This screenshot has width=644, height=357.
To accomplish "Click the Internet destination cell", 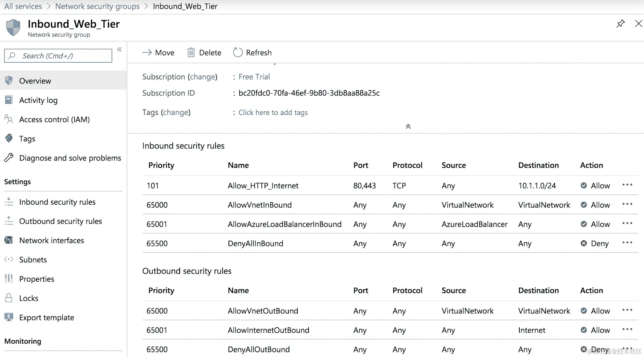I will (x=532, y=330).
